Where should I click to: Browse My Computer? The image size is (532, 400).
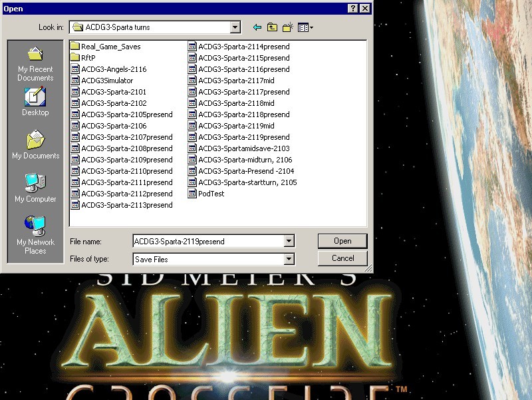tap(35, 188)
